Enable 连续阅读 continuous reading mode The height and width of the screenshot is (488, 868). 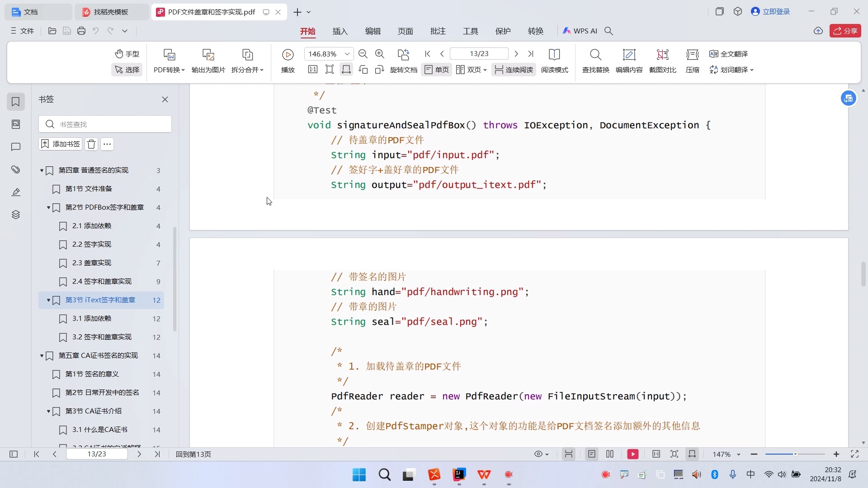[513, 70]
